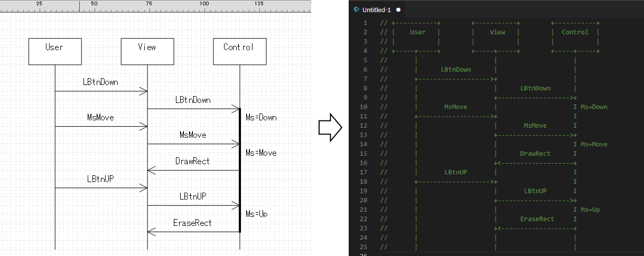Select the User box in the diagram
The height and width of the screenshot is (256, 644).
55,51
